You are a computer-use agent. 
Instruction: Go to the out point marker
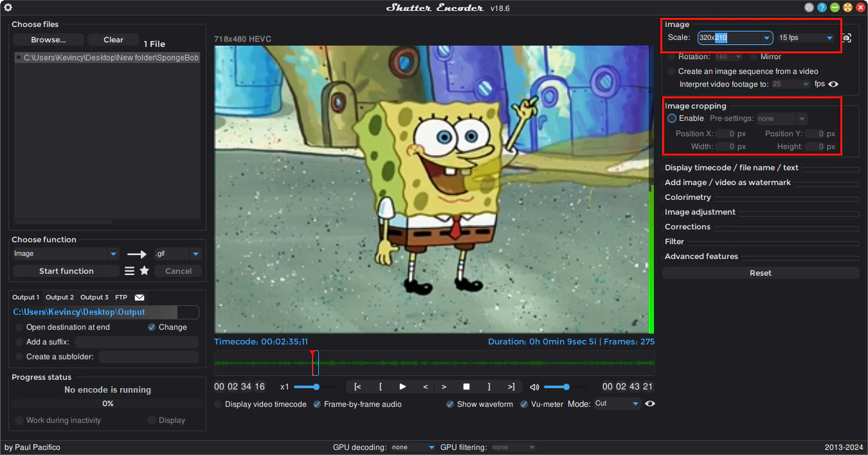(x=511, y=386)
